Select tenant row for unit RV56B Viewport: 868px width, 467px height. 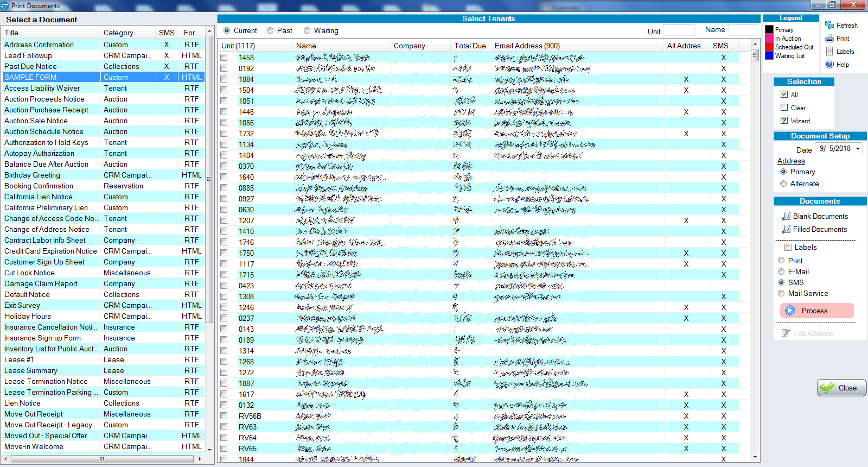click(484, 416)
